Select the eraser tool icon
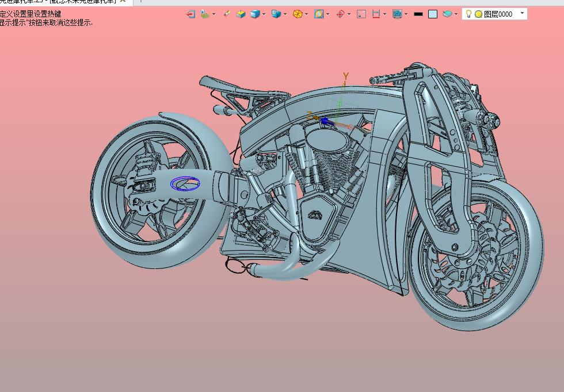Viewport: 564px width, 392px height. [227, 14]
